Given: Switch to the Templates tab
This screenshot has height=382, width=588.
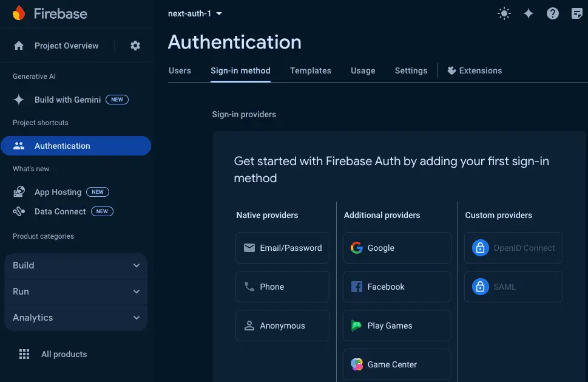Looking at the screenshot, I should 310,70.
